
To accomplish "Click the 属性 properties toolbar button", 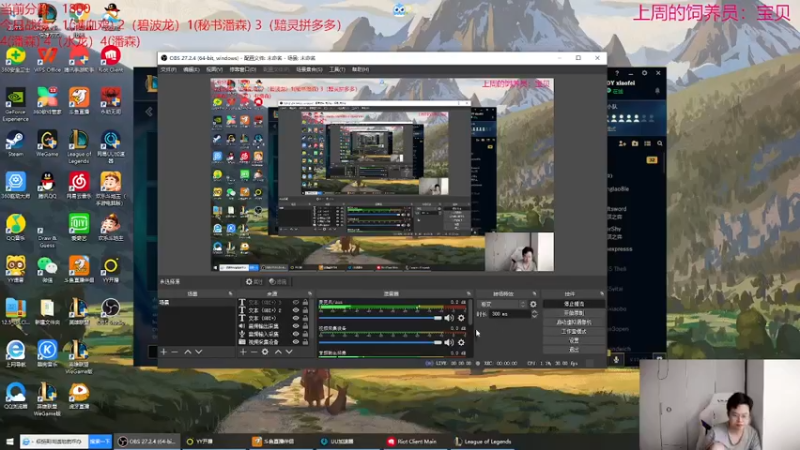I will [254, 282].
